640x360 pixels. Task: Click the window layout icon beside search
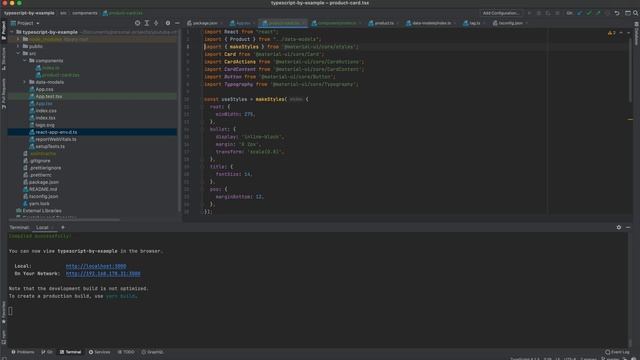628,13
